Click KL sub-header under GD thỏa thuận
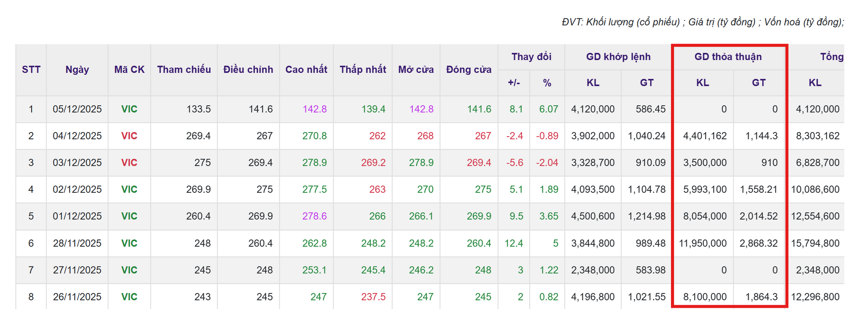Viewport: 868px width, 309px height. [703, 83]
